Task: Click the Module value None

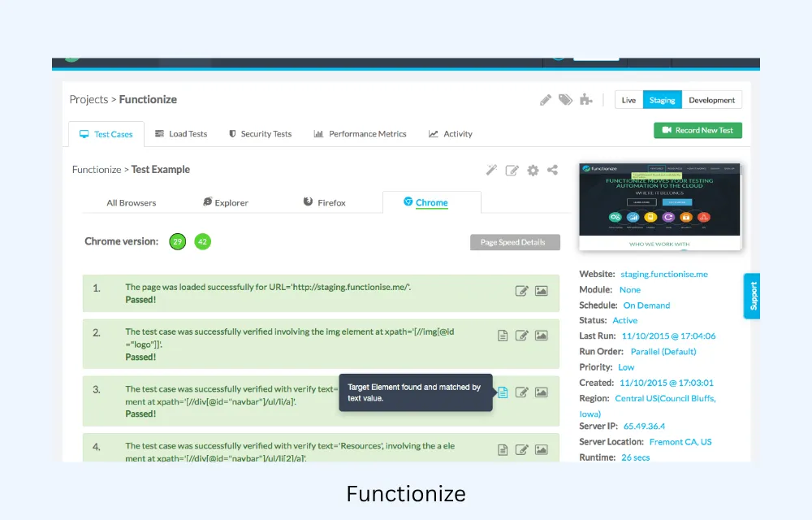Action: [630, 289]
